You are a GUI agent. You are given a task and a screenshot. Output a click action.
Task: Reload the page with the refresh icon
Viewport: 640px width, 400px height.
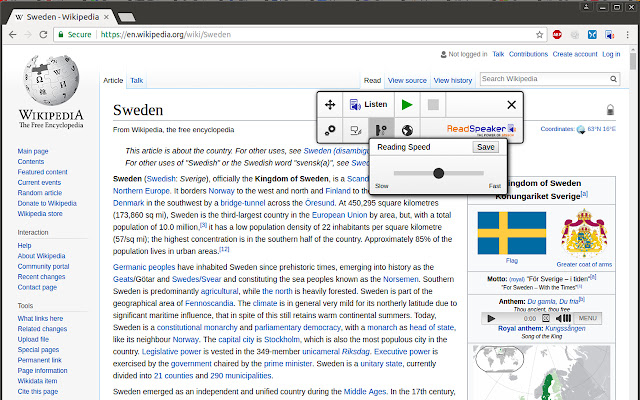tap(43, 35)
